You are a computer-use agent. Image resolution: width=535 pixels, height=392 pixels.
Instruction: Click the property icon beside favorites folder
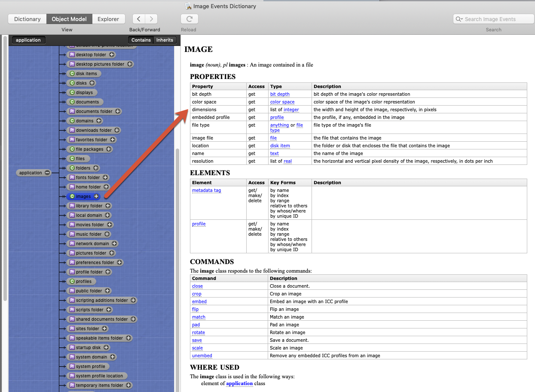tap(72, 140)
